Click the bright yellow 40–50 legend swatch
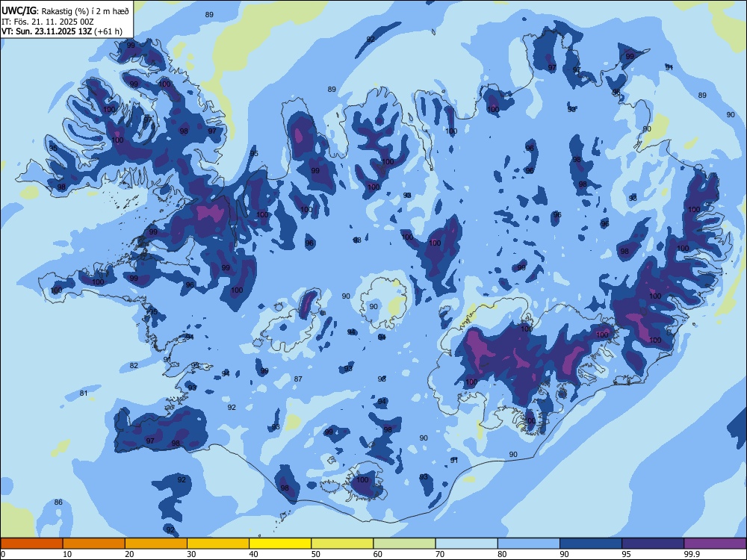The width and height of the screenshot is (747, 560). point(280,544)
